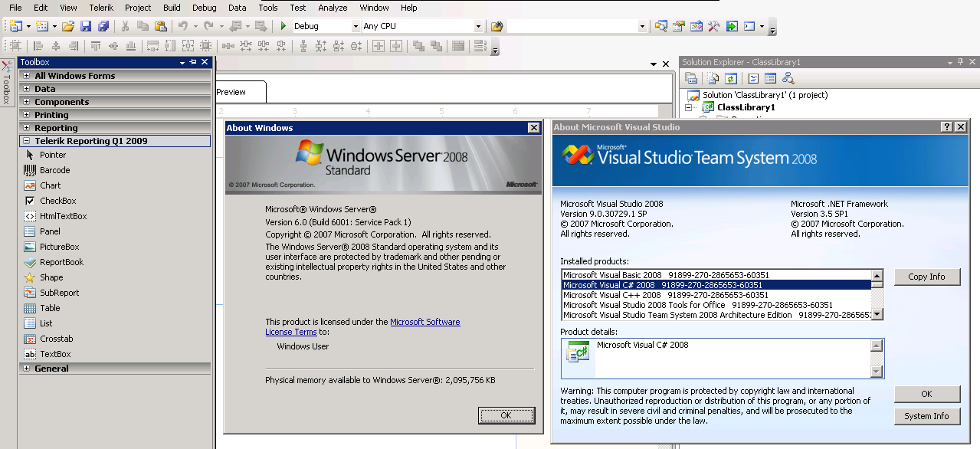Image resolution: width=980 pixels, height=449 pixels.
Task: Click the Save All icon
Action: tap(103, 26)
